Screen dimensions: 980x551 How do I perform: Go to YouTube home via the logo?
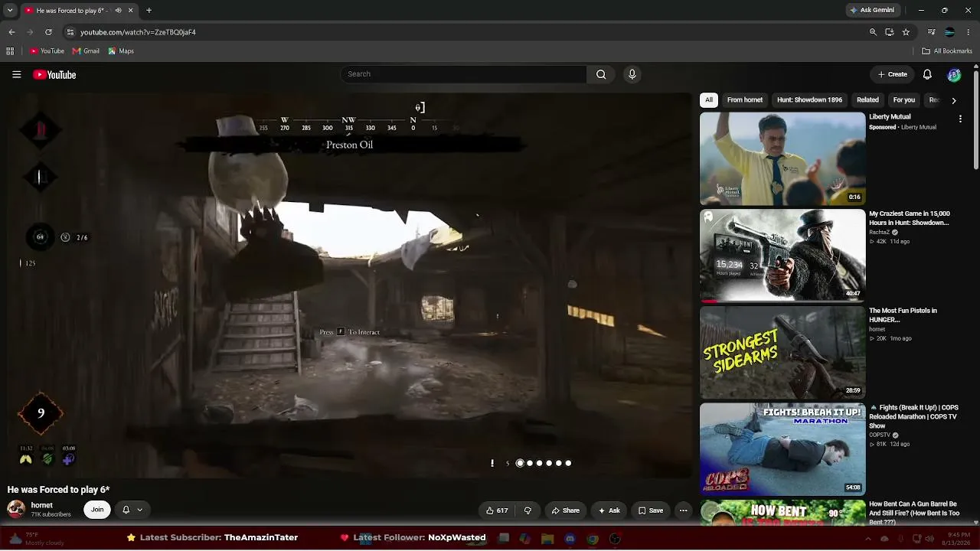(54, 74)
